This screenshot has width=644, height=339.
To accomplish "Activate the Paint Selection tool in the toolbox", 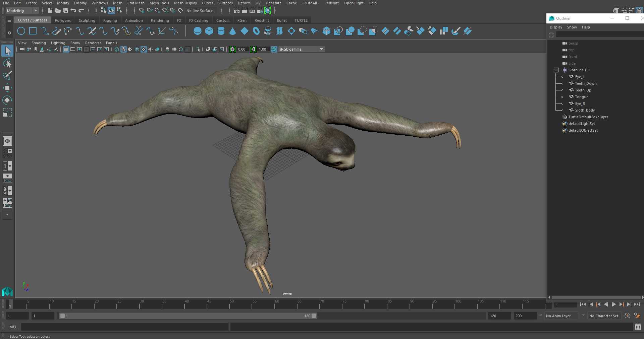I will coord(7,75).
